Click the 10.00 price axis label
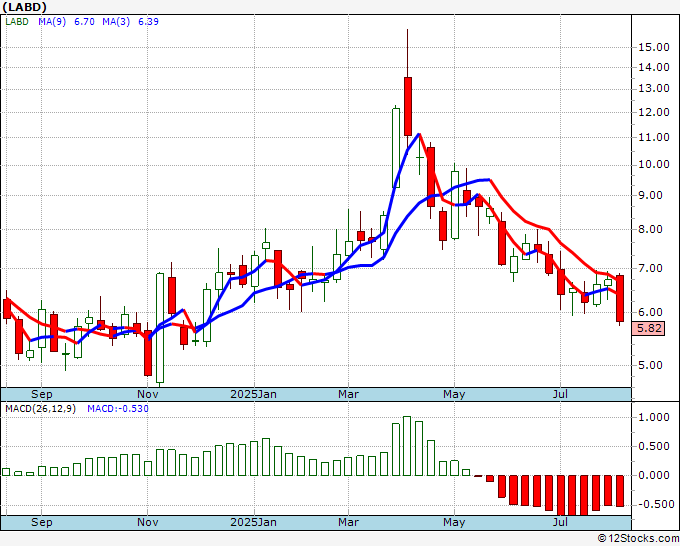 654,164
